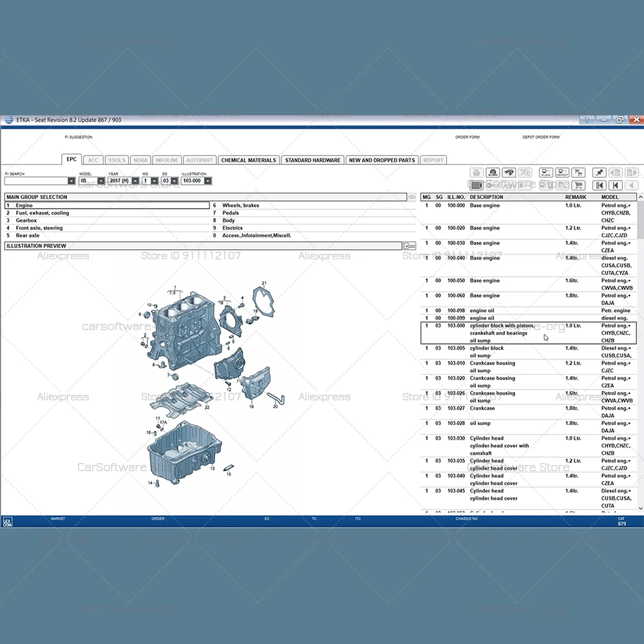The width and height of the screenshot is (644, 644).
Task: Open the NEW AND DROPPED PARTS tab
Action: click(x=382, y=160)
